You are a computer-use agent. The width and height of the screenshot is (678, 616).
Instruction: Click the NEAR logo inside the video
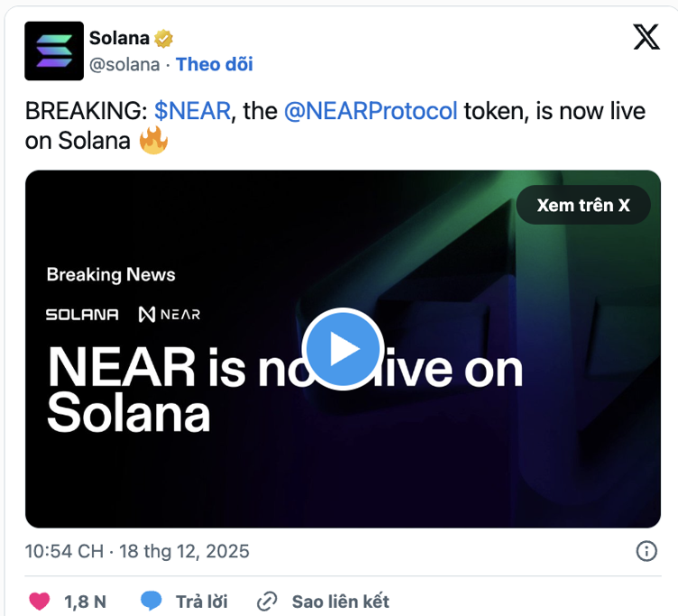pyautogui.click(x=169, y=315)
